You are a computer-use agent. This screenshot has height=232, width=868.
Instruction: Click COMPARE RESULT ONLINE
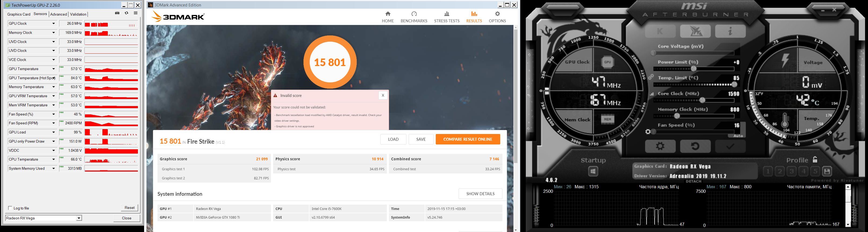(468, 139)
